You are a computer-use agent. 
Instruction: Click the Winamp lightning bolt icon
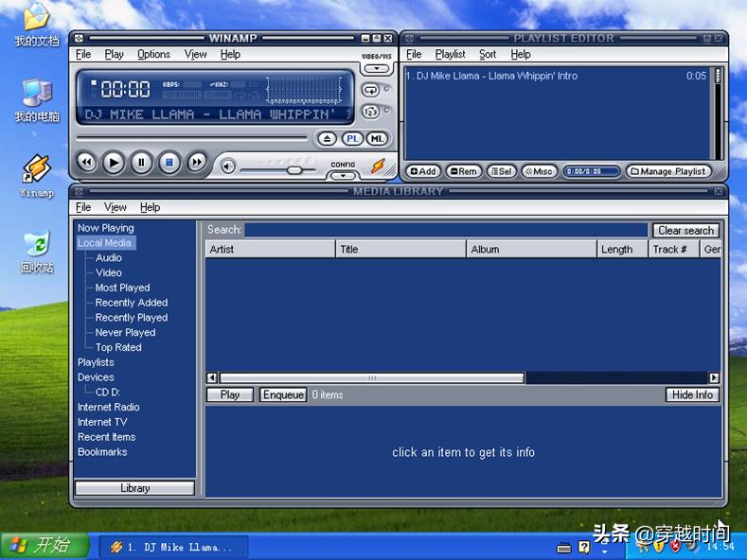378,166
